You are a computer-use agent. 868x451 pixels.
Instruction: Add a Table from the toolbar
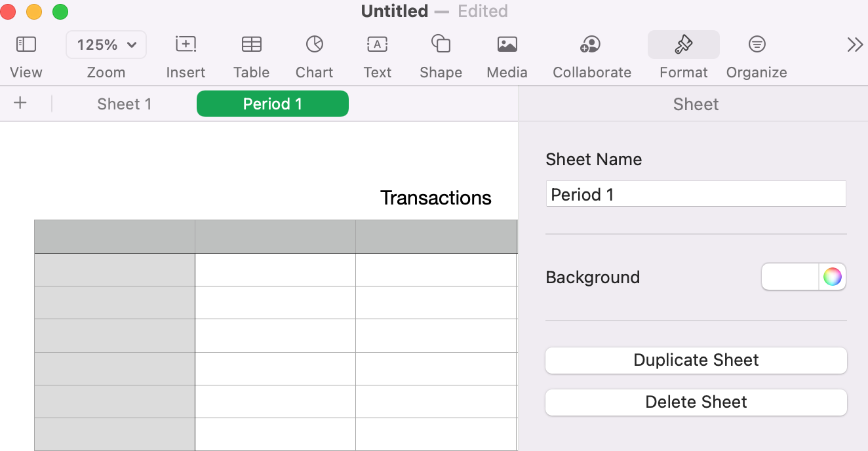click(251, 45)
